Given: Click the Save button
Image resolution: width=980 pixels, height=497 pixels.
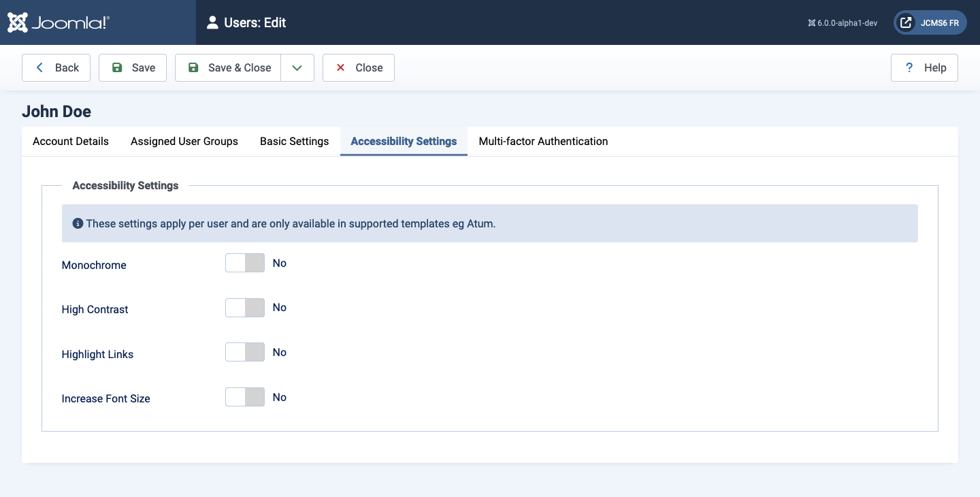Looking at the screenshot, I should [133, 67].
